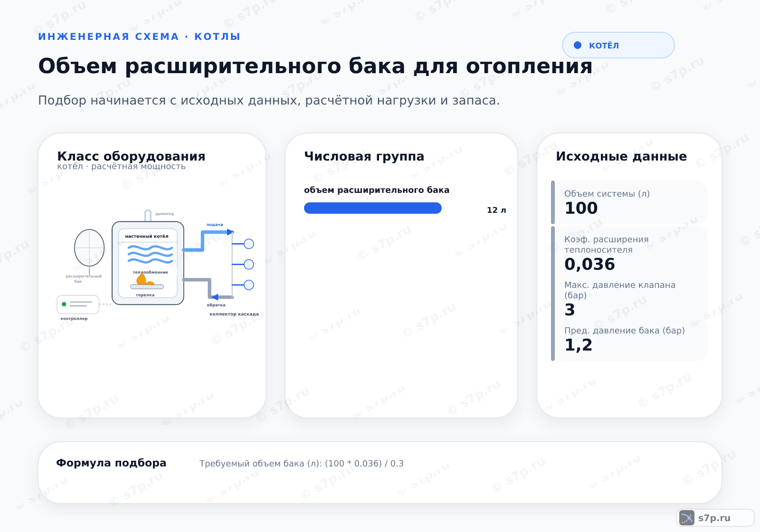Open the s7p.ru site link text
This screenshot has height=532, width=760.
click(x=714, y=518)
